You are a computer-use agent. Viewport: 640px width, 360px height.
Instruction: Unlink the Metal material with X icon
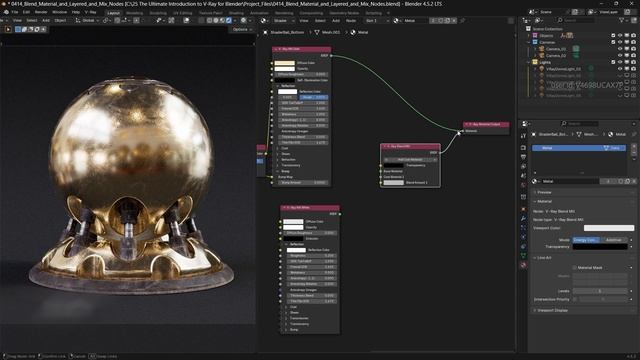pos(633,181)
